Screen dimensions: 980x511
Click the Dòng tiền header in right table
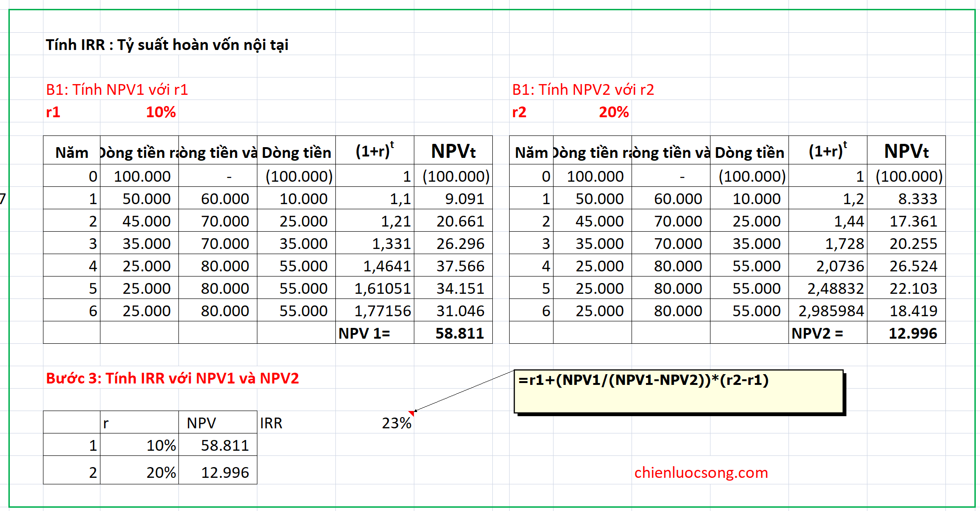[749, 151]
